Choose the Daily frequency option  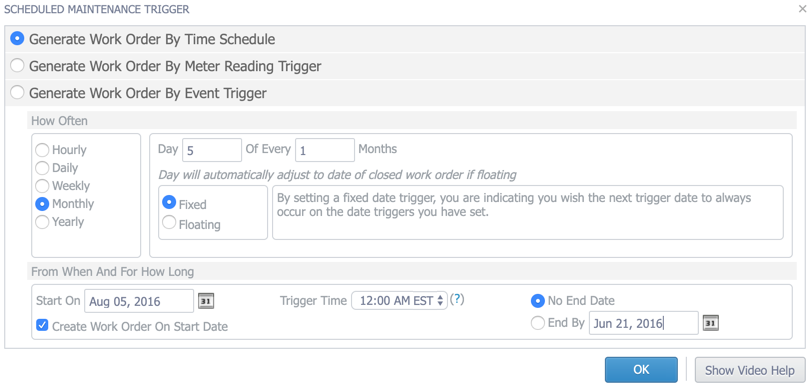coord(42,168)
